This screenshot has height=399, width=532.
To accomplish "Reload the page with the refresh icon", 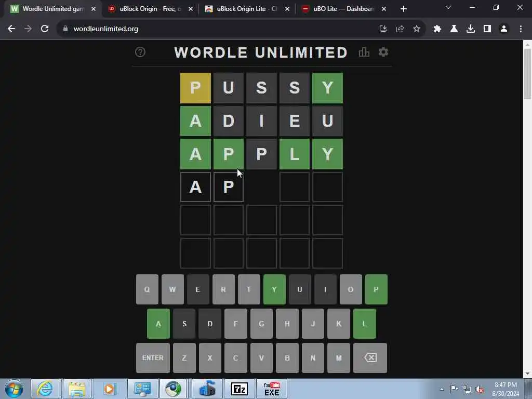I will click(45, 29).
